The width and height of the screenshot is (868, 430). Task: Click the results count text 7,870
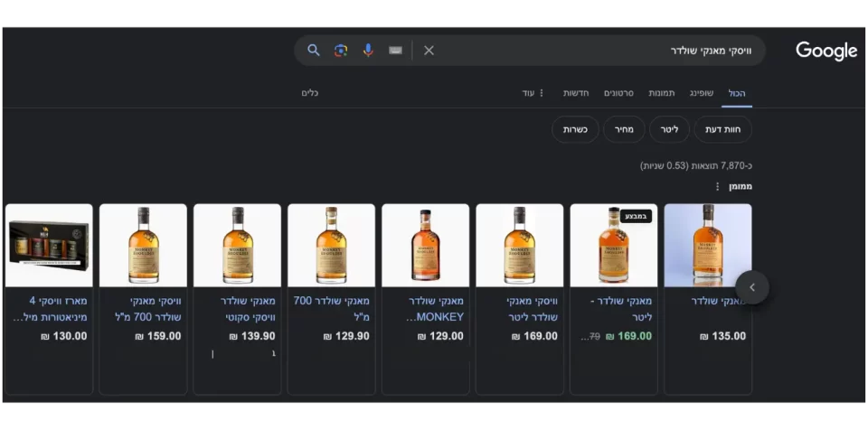(696, 165)
